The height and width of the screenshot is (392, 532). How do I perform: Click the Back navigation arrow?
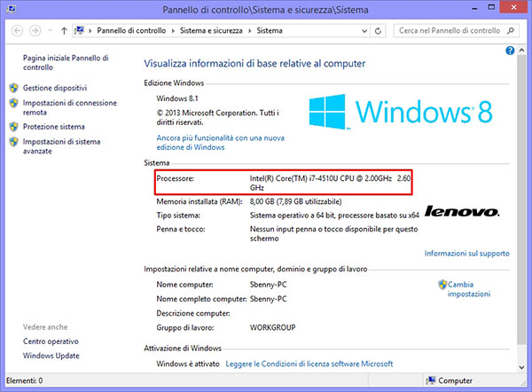[x=15, y=31]
